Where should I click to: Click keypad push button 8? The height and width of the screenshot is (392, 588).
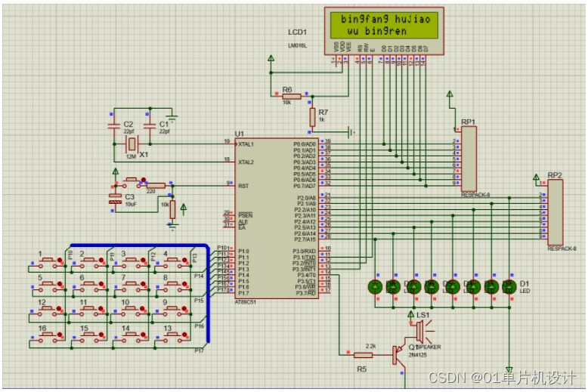(x=172, y=286)
